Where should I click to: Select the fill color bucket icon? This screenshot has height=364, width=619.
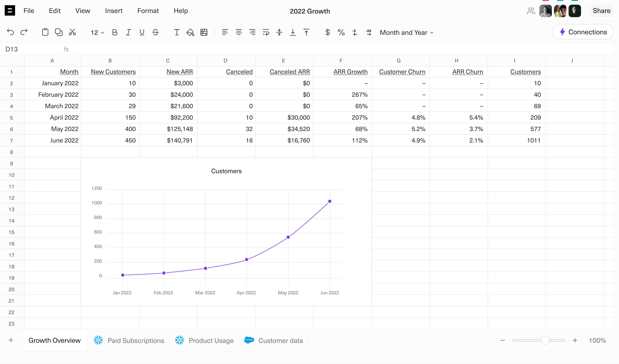click(x=190, y=32)
